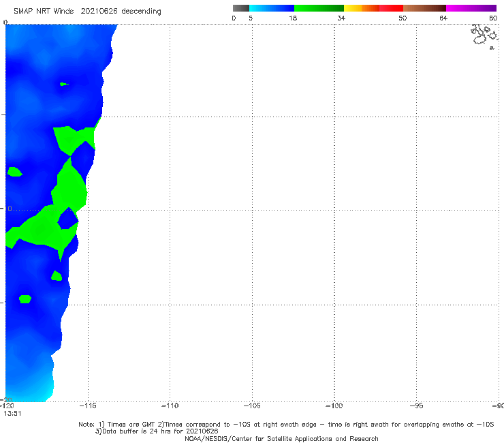Click the cyan low-wind area at swath bottom
This screenshot has height=443, width=504.
tap(45, 393)
